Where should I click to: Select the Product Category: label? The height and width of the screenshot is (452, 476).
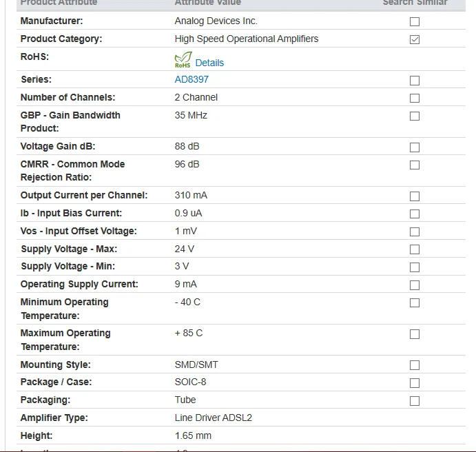pos(61,39)
